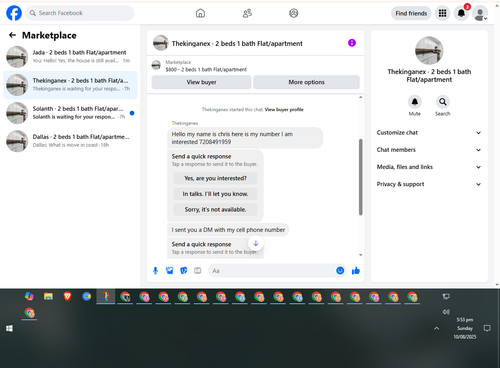Viewport: 500px width, 368px height.
Task: Jump to latest message with down-arrow button
Action: 256,243
